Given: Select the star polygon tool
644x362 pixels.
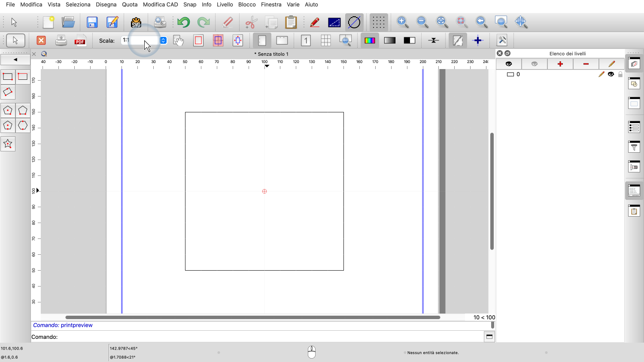Looking at the screenshot, I should 8,144.
